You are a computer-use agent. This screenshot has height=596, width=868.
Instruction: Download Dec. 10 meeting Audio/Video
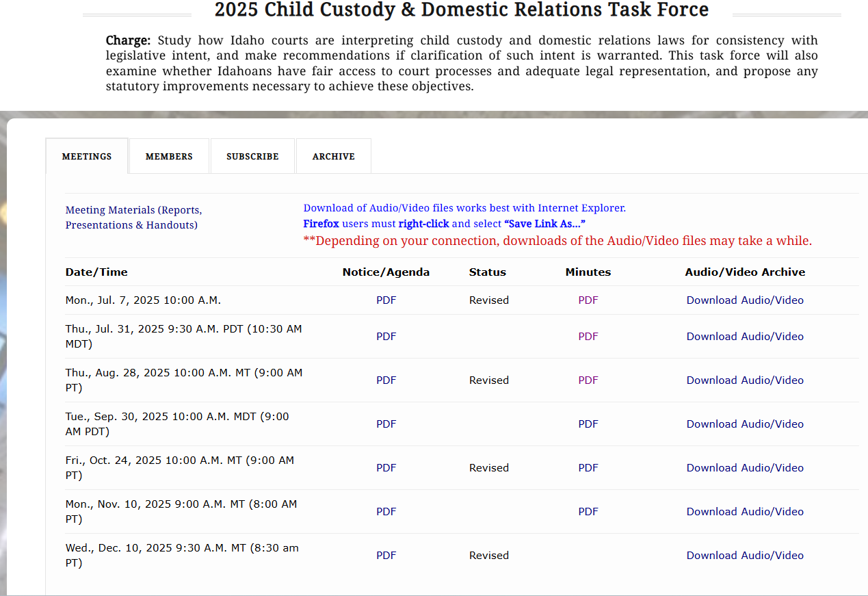745,556
